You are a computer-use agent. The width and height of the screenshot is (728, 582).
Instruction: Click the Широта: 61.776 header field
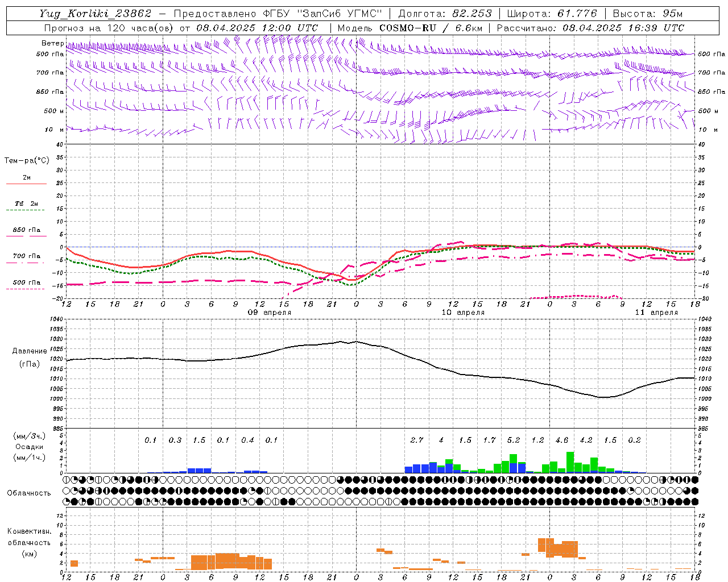pos(552,14)
